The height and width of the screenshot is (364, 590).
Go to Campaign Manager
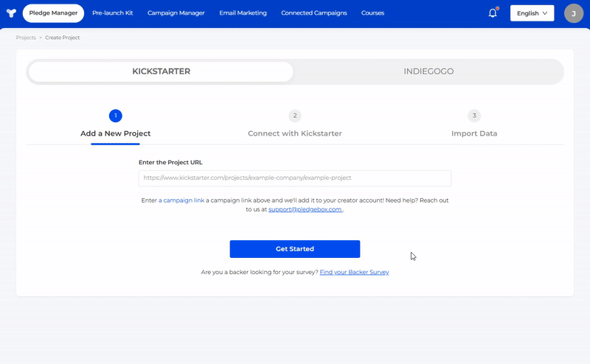coord(175,13)
